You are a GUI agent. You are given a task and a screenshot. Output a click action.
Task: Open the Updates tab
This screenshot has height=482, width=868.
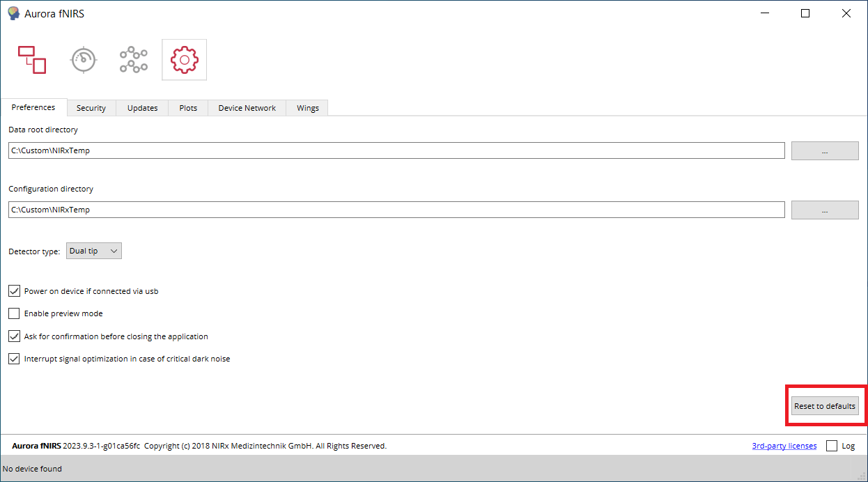click(143, 108)
